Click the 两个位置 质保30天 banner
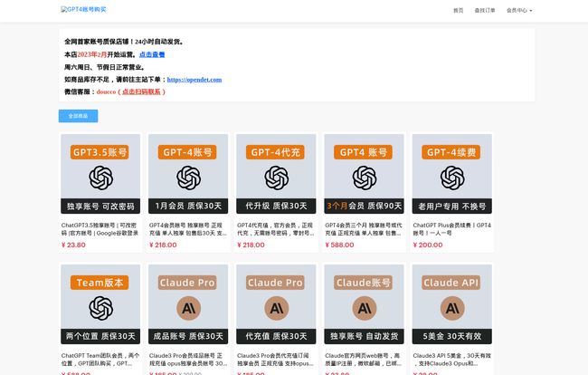588x375 pixels. click(x=100, y=336)
